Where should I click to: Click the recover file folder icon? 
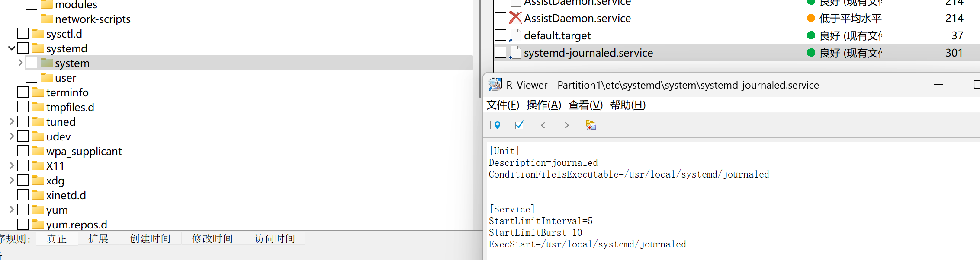point(591,125)
